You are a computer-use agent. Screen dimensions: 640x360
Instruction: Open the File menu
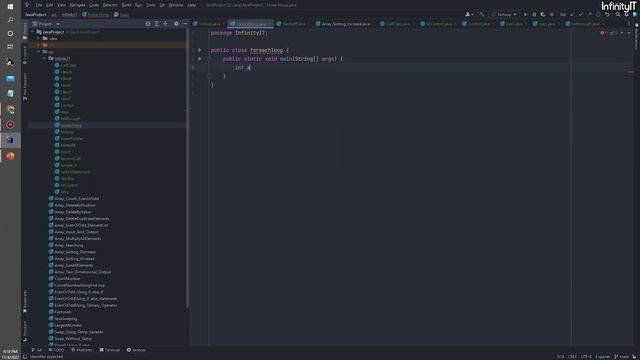click(39, 5)
